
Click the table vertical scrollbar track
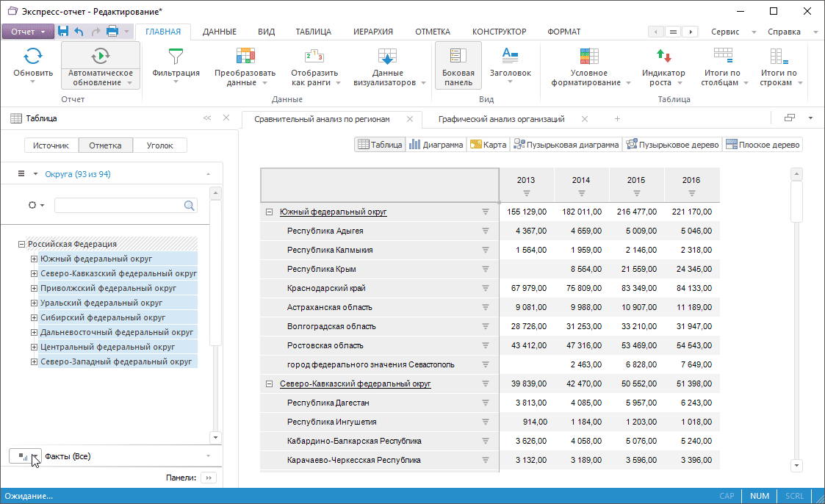tap(796, 331)
